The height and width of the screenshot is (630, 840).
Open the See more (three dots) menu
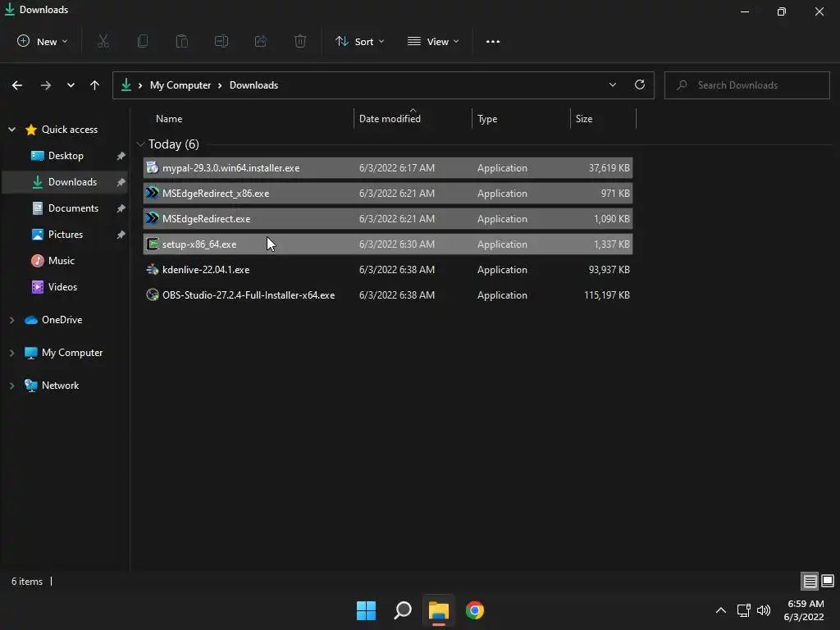[x=493, y=41]
